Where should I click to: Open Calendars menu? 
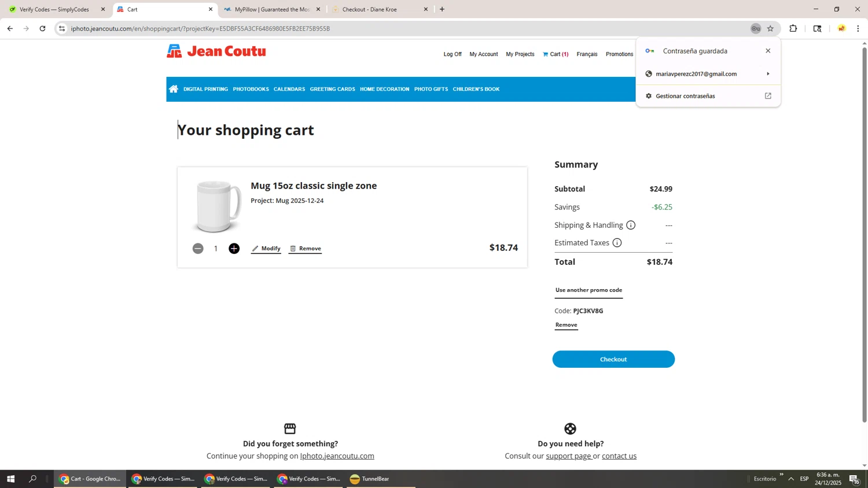tap(289, 89)
